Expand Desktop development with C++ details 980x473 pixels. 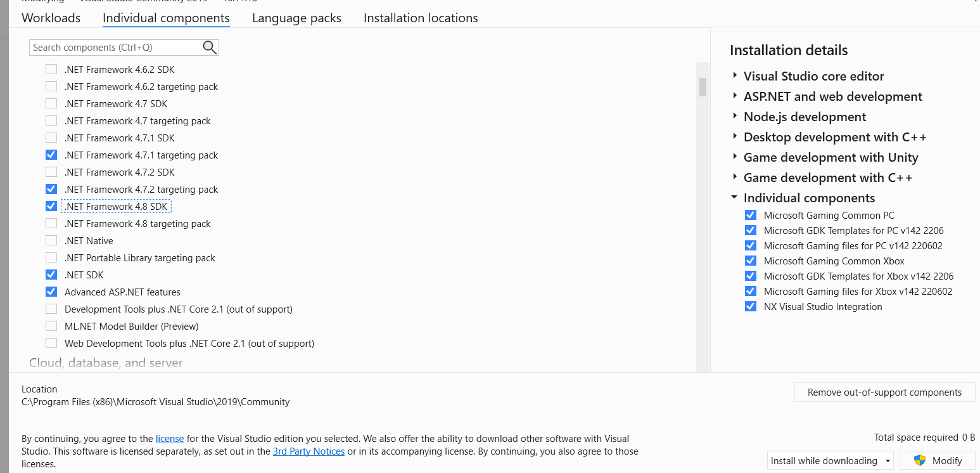click(x=735, y=136)
